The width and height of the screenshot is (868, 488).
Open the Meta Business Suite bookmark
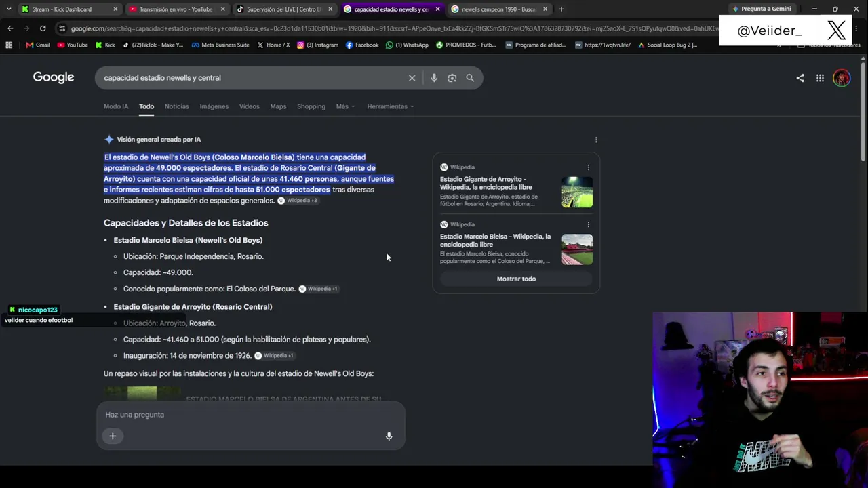[220, 45]
